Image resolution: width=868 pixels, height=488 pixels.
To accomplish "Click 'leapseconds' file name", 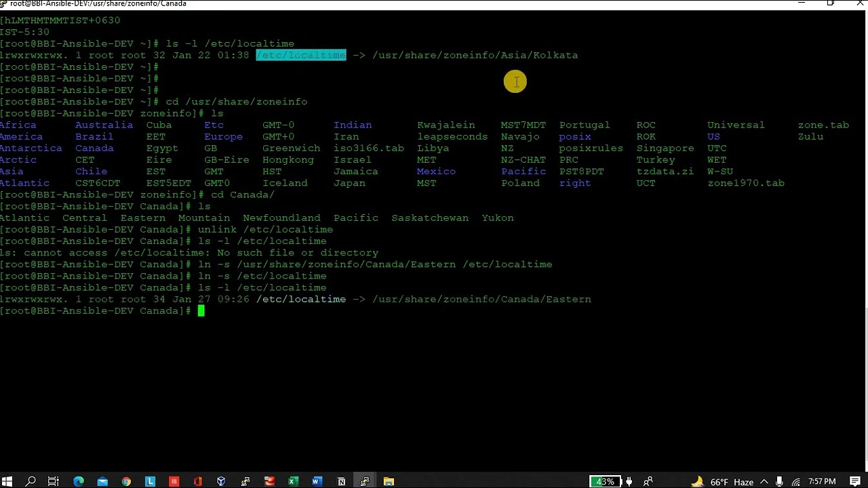I will [x=452, y=136].
